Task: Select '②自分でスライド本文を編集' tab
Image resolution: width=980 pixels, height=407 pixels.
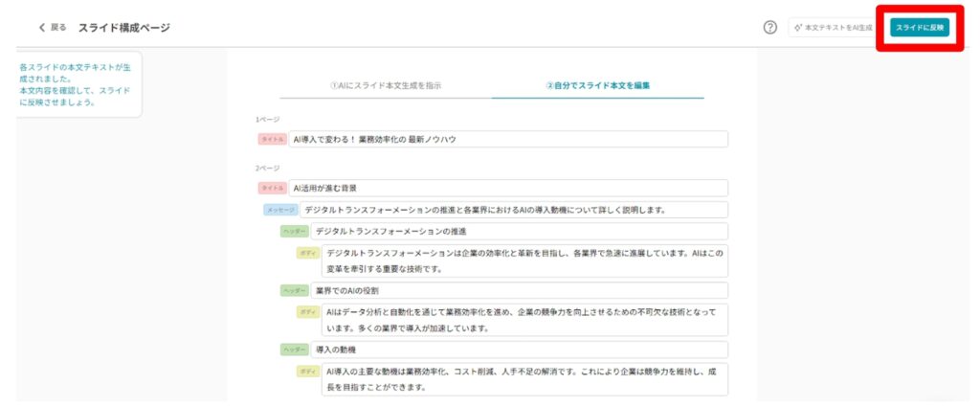Action: [x=597, y=85]
